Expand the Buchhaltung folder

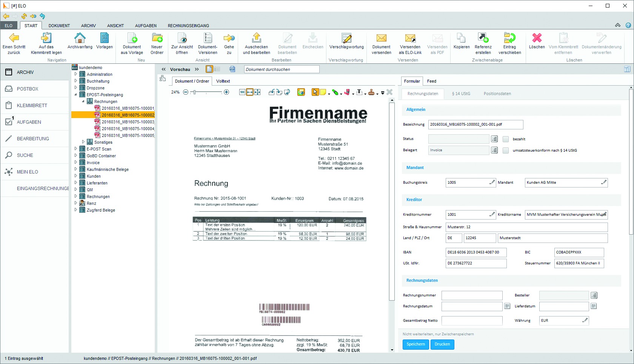point(75,81)
